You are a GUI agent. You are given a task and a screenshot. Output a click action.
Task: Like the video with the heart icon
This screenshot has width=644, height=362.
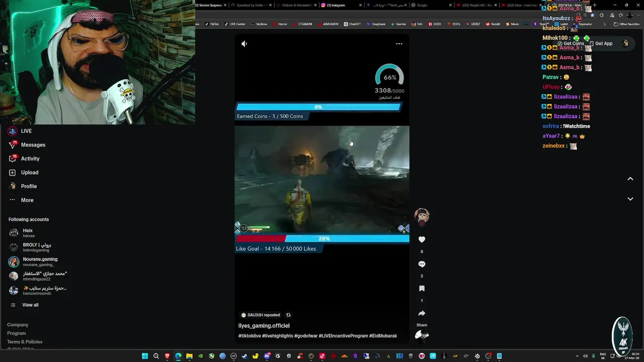[422, 239]
